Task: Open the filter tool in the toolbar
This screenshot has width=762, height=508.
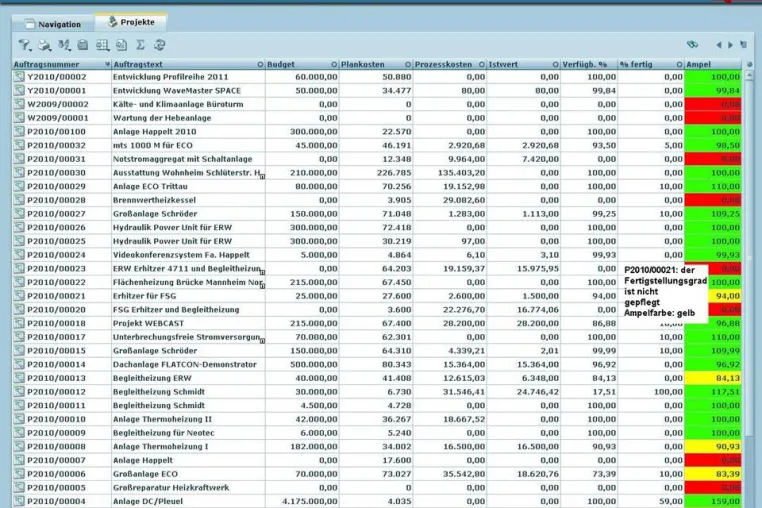Action: point(25,45)
